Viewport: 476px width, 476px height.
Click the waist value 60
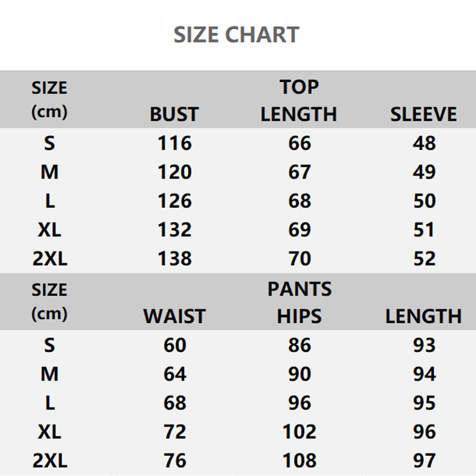[174, 346]
